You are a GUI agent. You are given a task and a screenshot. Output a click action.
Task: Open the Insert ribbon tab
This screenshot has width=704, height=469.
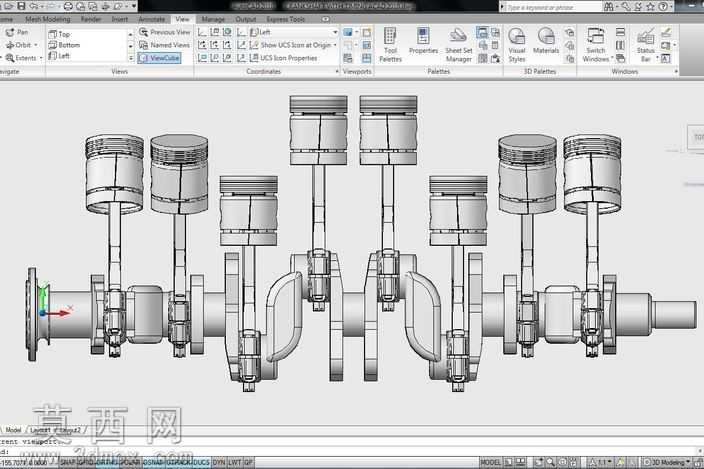[x=119, y=19]
